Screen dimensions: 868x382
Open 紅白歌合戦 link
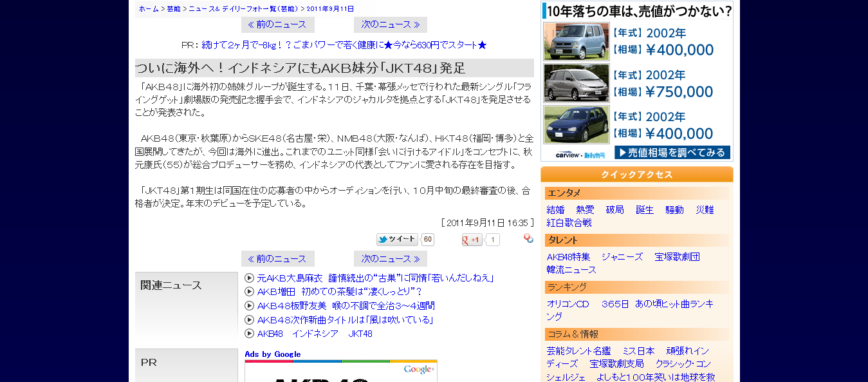click(x=569, y=223)
